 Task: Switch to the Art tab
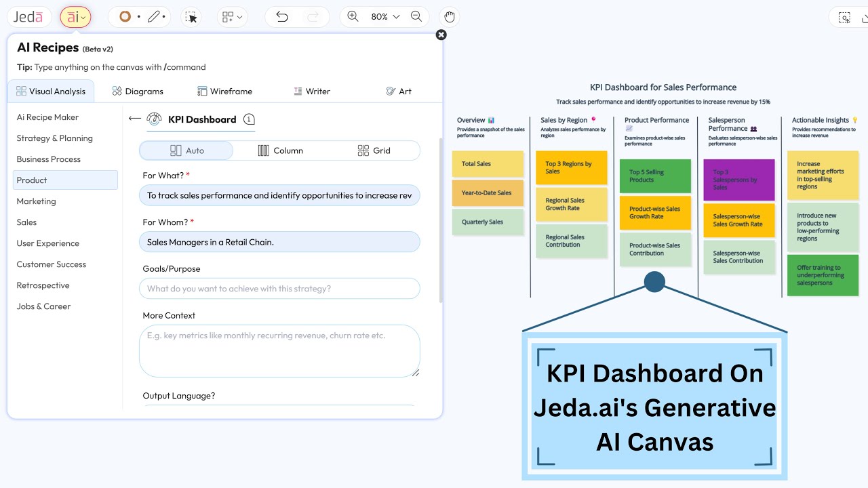(399, 91)
